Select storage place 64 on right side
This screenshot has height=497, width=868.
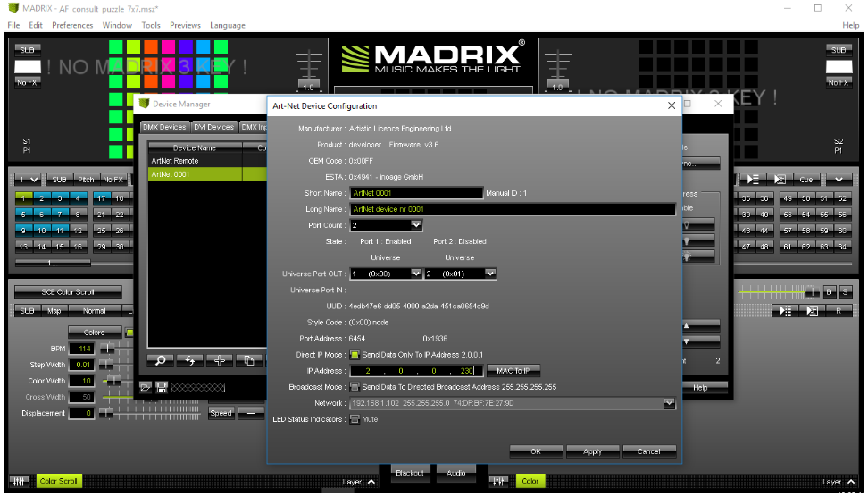coord(842,247)
